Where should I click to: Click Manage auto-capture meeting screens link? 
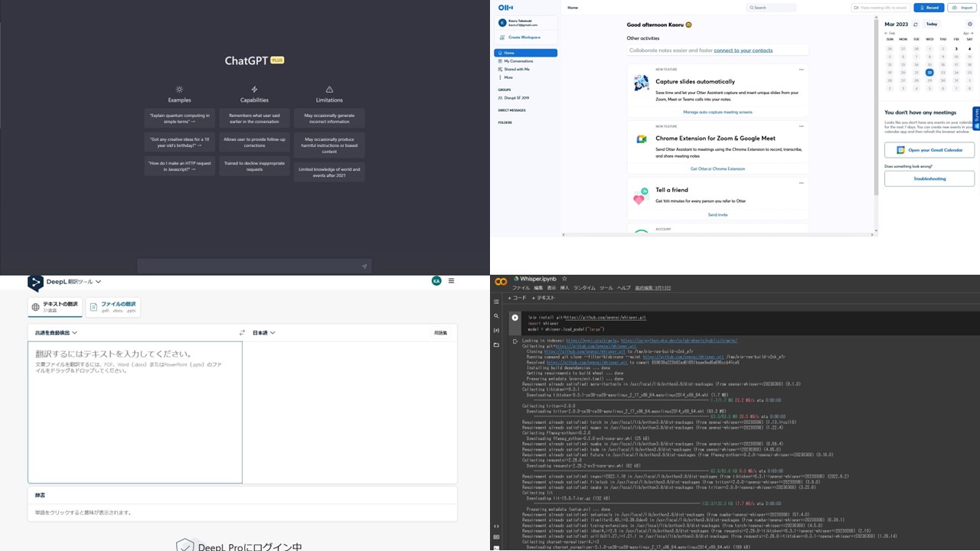pos(718,112)
